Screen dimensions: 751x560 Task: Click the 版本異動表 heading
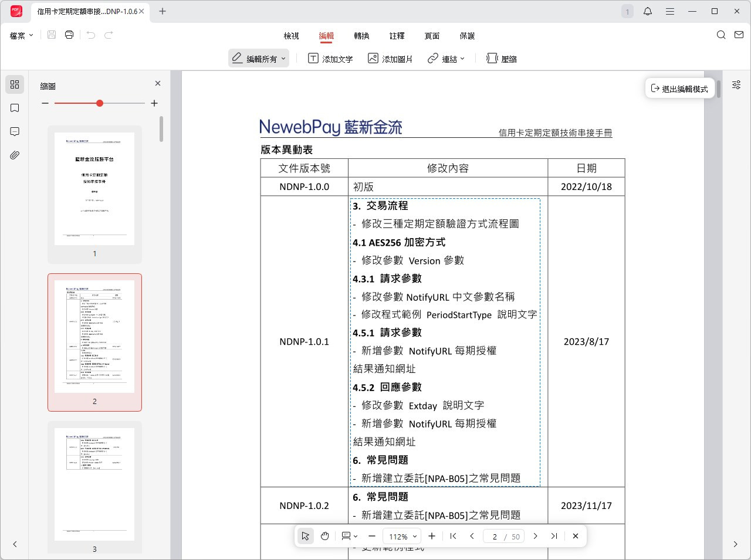pyautogui.click(x=287, y=150)
